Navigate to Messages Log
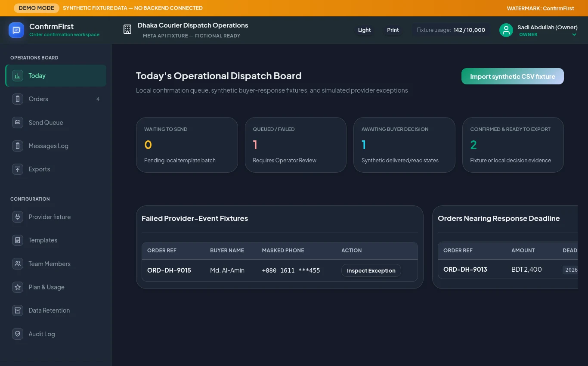Screen dimensions: 588x366 (x=56, y=146)
